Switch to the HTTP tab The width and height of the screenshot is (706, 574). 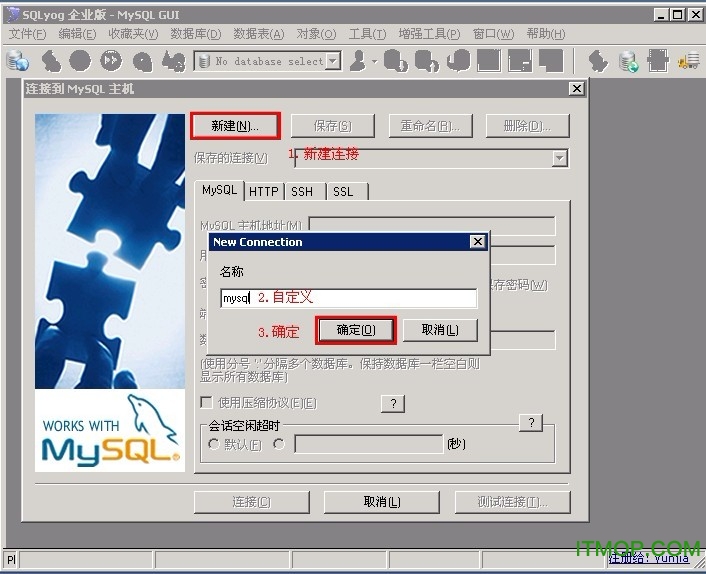264,191
